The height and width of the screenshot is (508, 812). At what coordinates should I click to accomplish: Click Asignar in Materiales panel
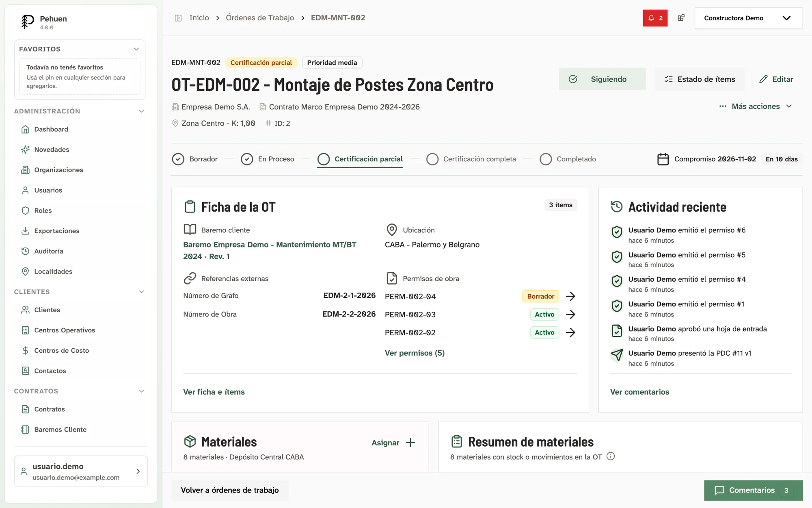(393, 443)
